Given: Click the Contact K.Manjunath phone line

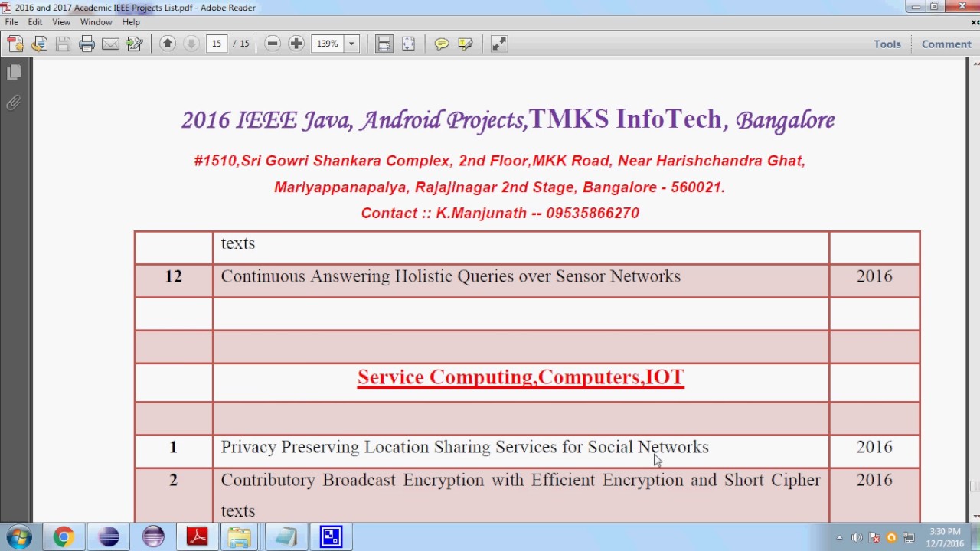Looking at the screenshot, I should (x=500, y=213).
